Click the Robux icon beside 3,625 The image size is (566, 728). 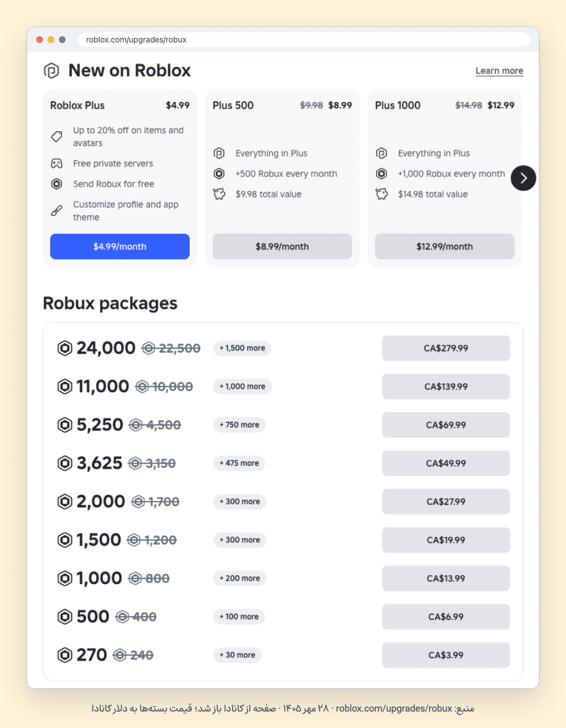[x=65, y=463]
